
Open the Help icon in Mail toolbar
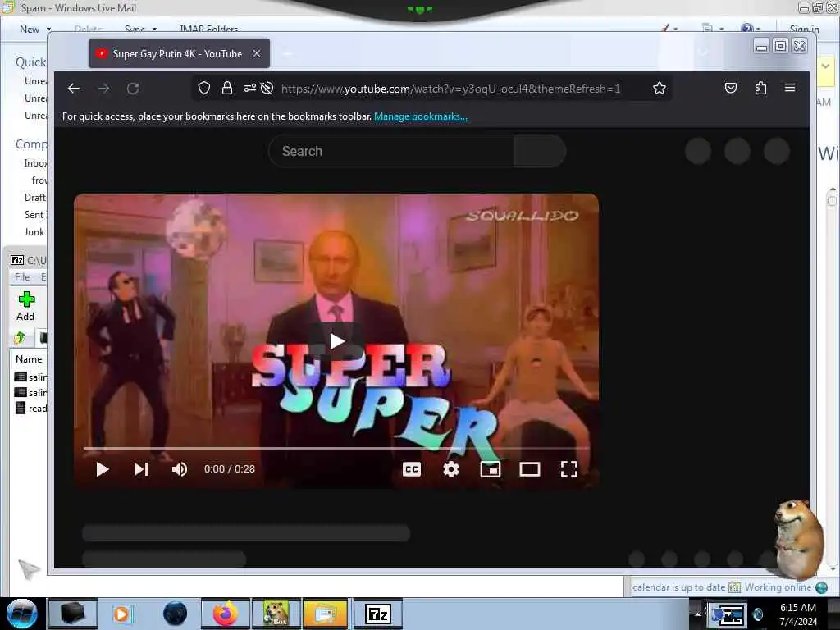point(747,29)
